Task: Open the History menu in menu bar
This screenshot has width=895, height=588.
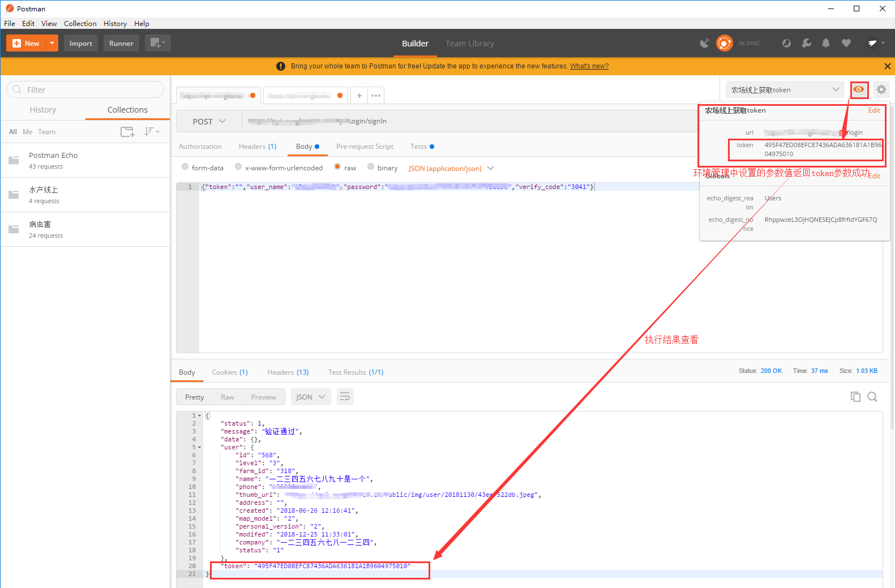Action: point(115,23)
